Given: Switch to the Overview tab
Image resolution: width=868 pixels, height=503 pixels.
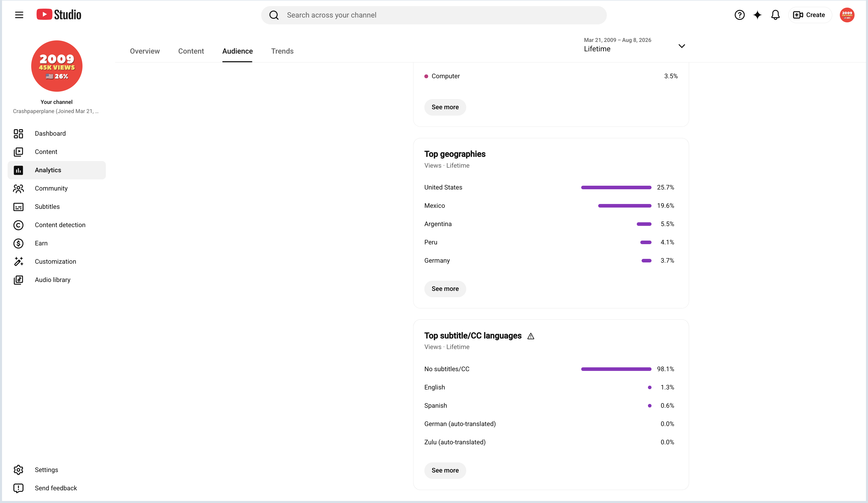Looking at the screenshot, I should click(145, 51).
